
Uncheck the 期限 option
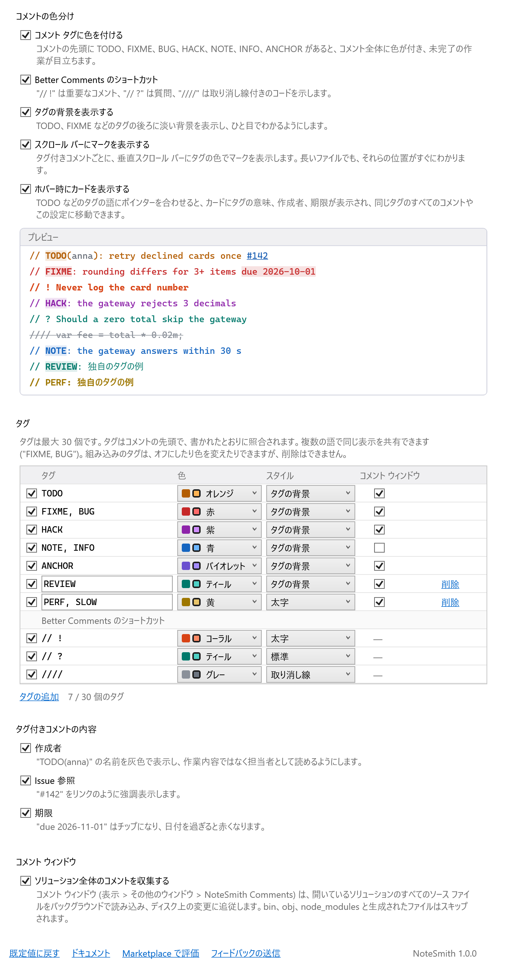(26, 813)
